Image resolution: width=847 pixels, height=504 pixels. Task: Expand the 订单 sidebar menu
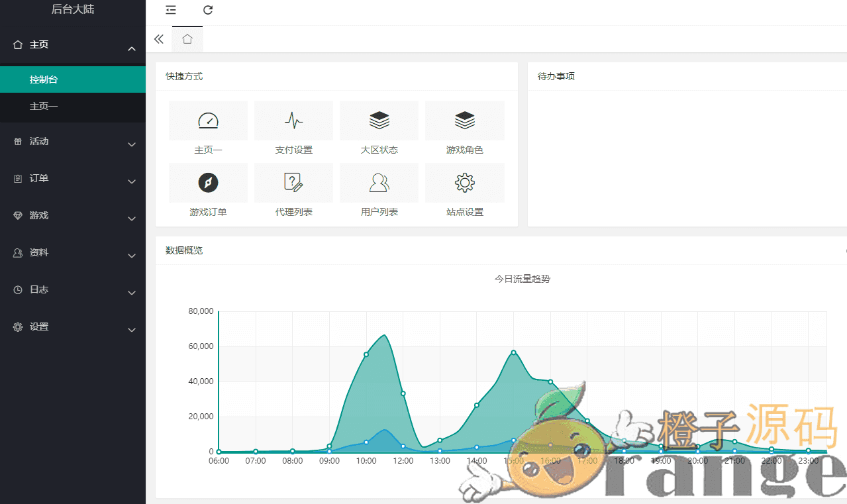coord(73,179)
